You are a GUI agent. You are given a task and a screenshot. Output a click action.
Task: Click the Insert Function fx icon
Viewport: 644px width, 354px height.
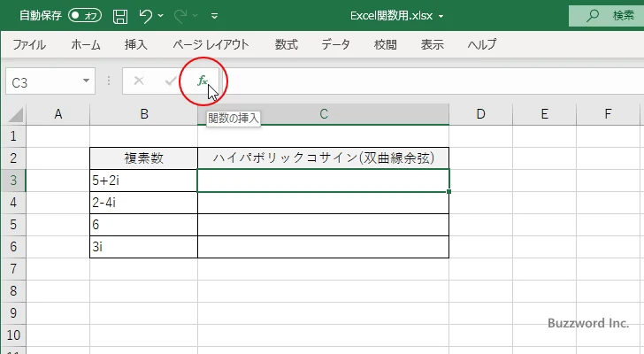click(202, 81)
